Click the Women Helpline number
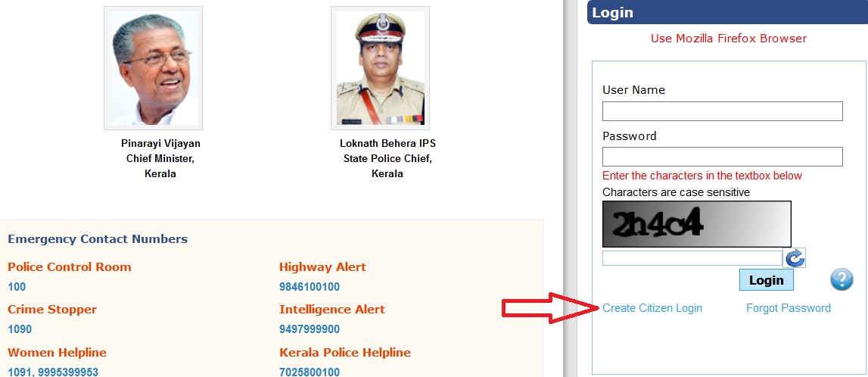The width and height of the screenshot is (868, 377). click(x=53, y=372)
